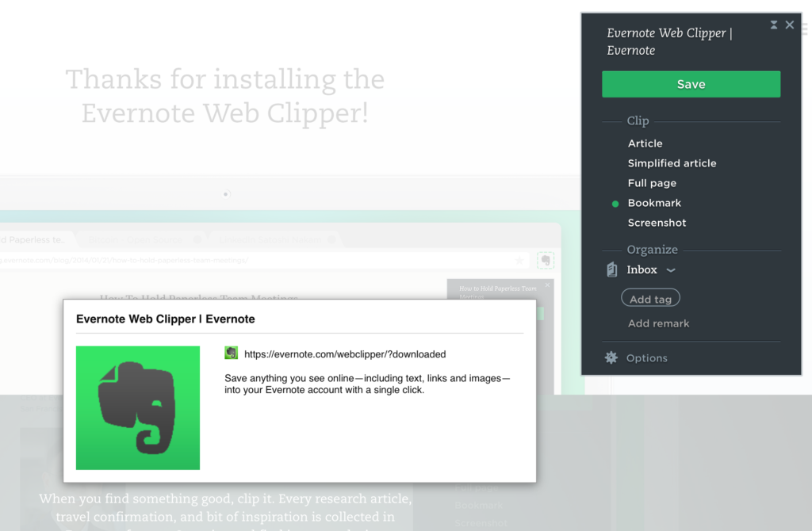Click the Evernote elephant icon in illustrated toolbar
The width and height of the screenshot is (812, 531).
pos(546,260)
